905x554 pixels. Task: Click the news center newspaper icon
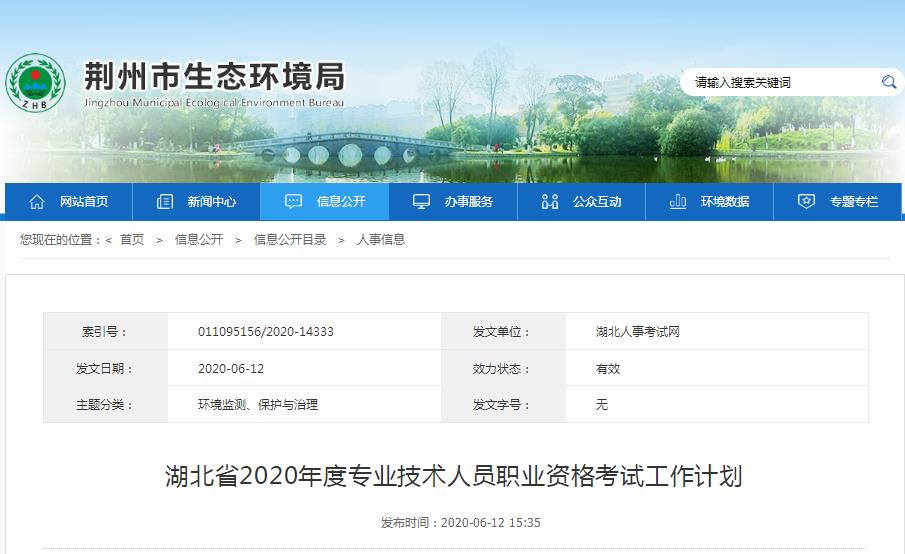[x=165, y=202]
